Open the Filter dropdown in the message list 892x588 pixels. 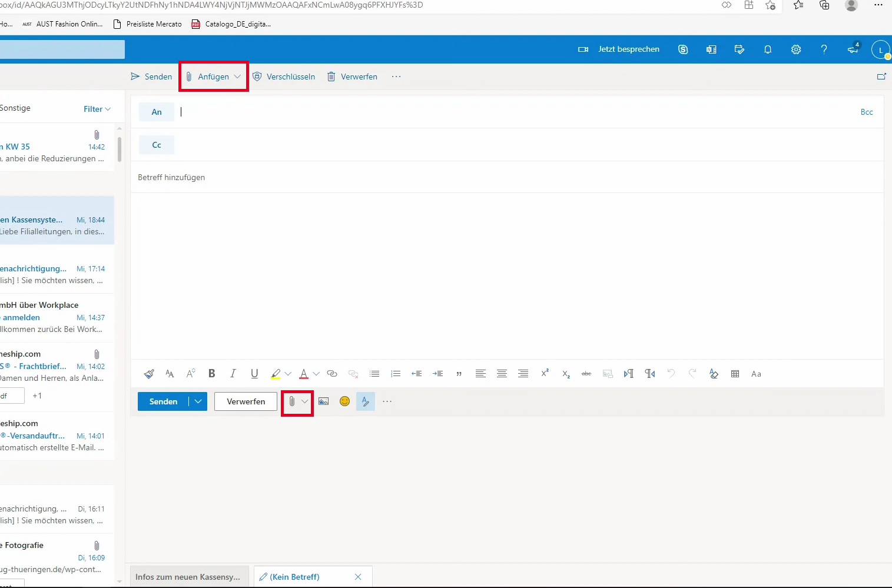tap(97, 109)
